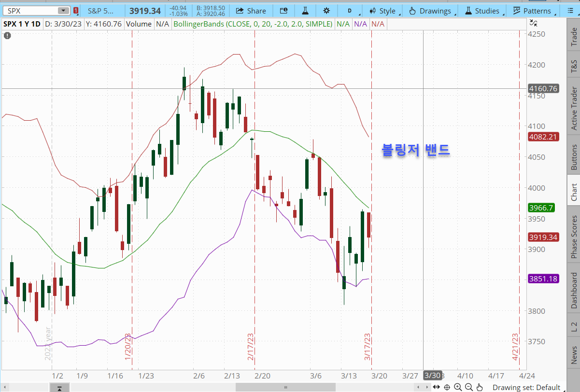This screenshot has width=580, height=392.
Task: Open the Style menu
Action: (x=382, y=11)
